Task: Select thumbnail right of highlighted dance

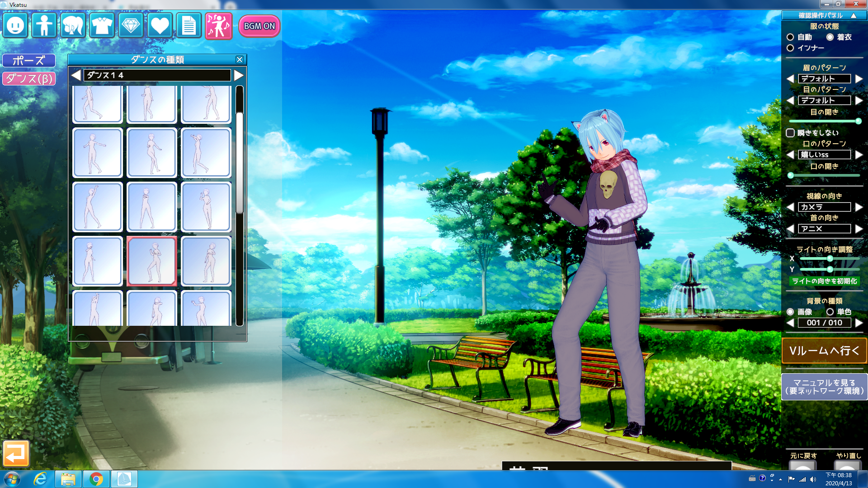Action: [206, 261]
